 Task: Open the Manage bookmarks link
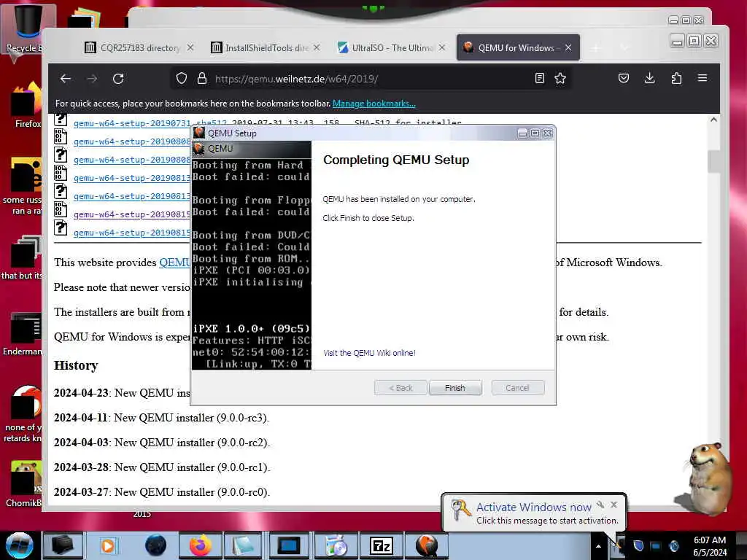click(x=374, y=104)
